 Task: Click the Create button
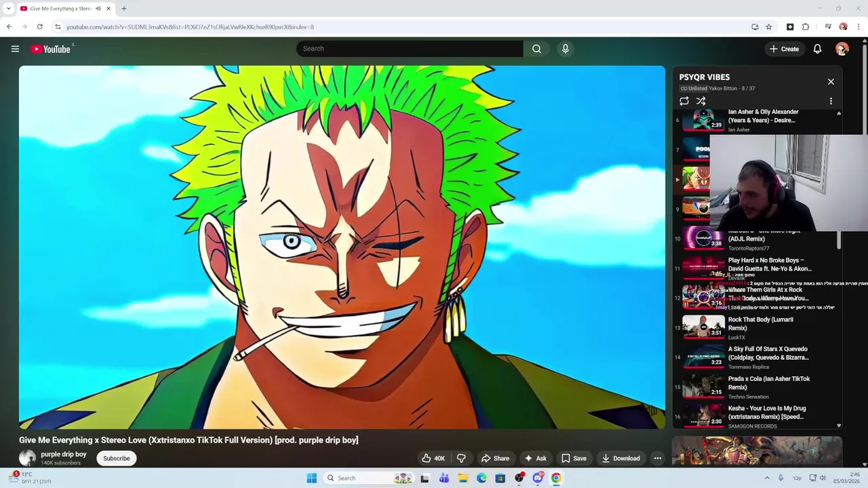tap(784, 49)
